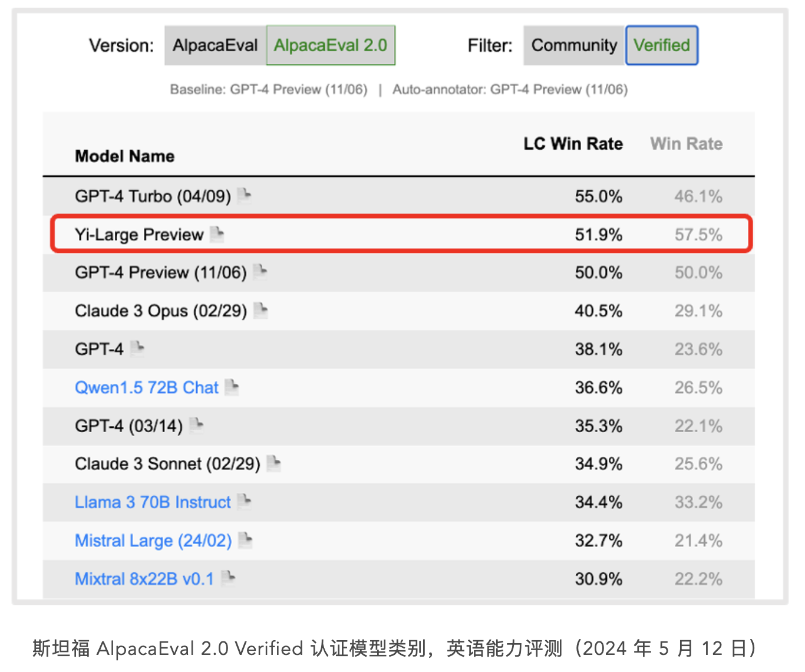The image size is (805, 672).
Task: Open the Qwen1.5 72B Chat link
Action: (147, 387)
